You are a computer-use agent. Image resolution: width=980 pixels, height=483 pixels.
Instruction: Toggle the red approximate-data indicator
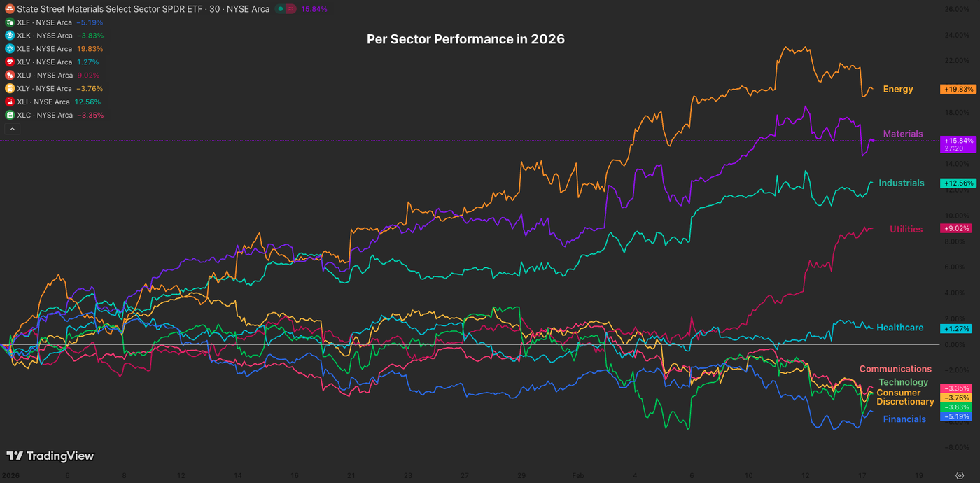click(291, 9)
